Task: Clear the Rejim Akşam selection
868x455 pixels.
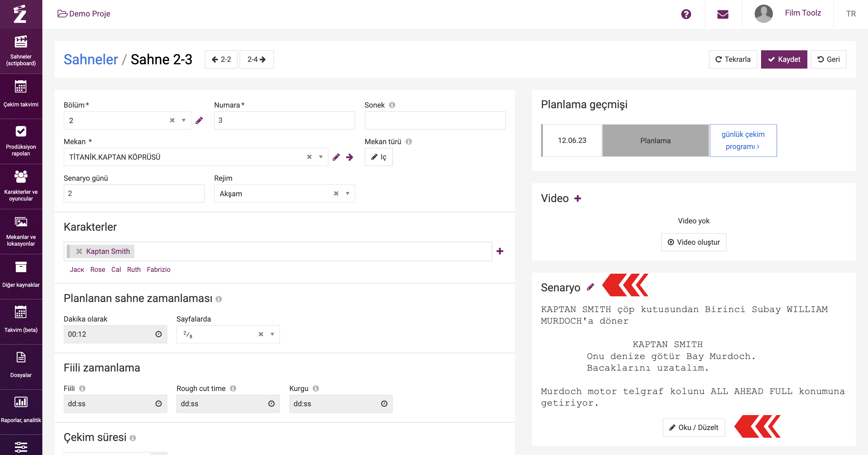Action: click(x=336, y=194)
